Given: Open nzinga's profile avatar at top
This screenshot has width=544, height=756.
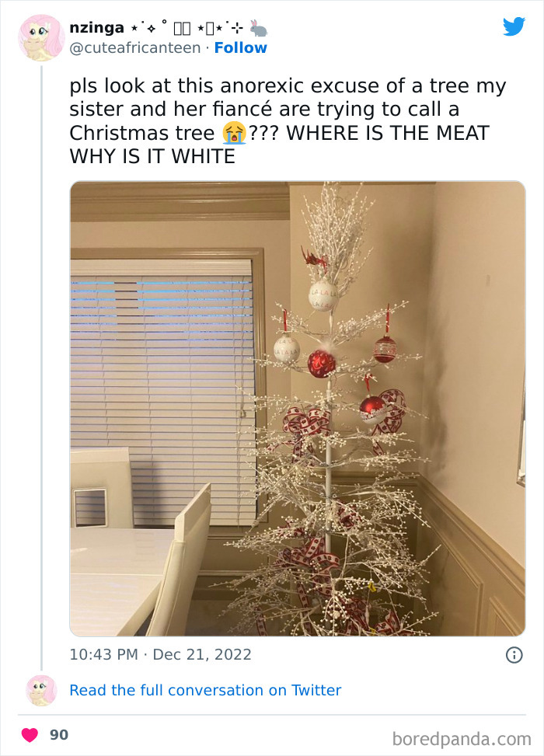Looking at the screenshot, I should click(40, 37).
